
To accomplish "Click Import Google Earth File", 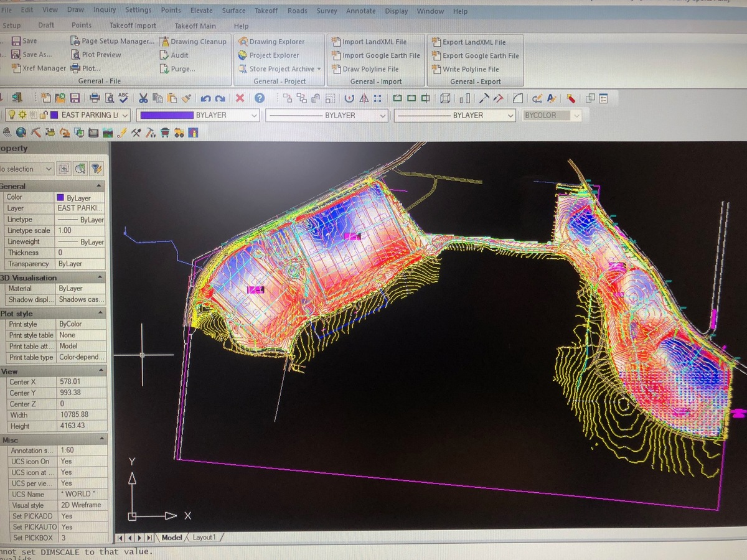I will (377, 55).
